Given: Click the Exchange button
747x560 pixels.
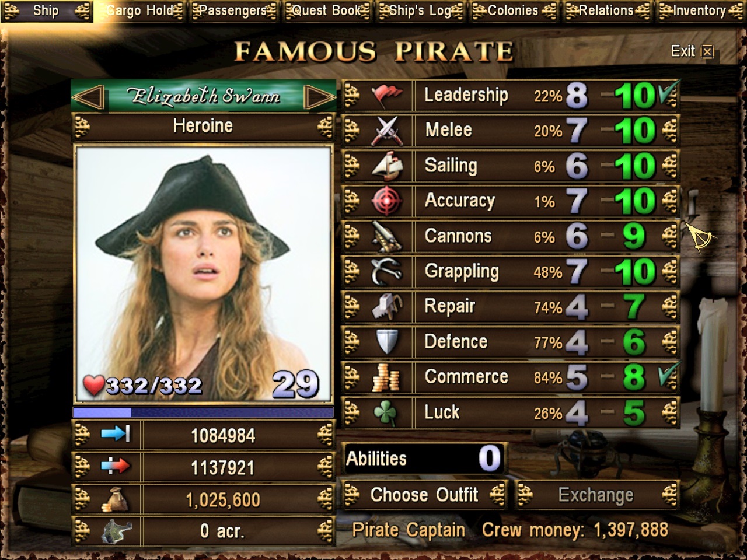Looking at the screenshot, I should [596, 495].
